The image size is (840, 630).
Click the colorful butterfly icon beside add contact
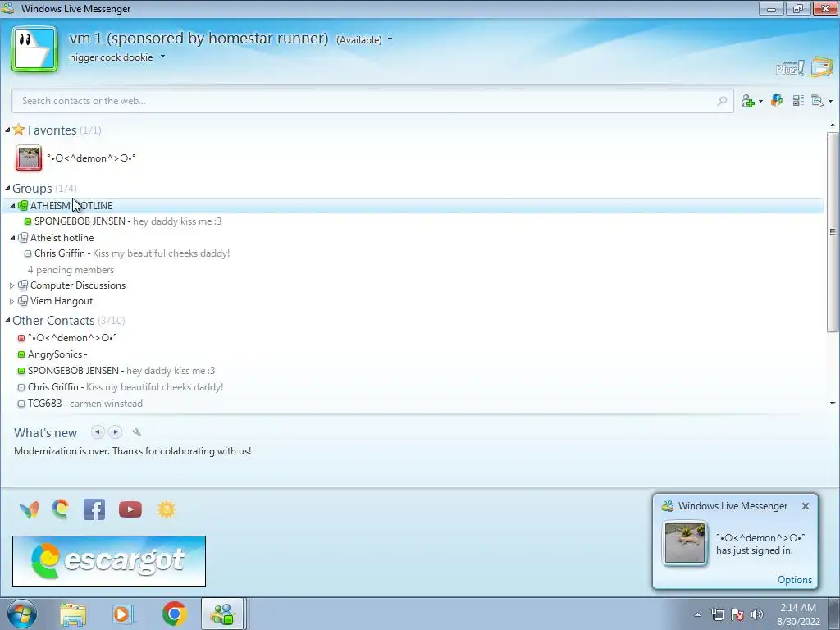[x=776, y=100]
